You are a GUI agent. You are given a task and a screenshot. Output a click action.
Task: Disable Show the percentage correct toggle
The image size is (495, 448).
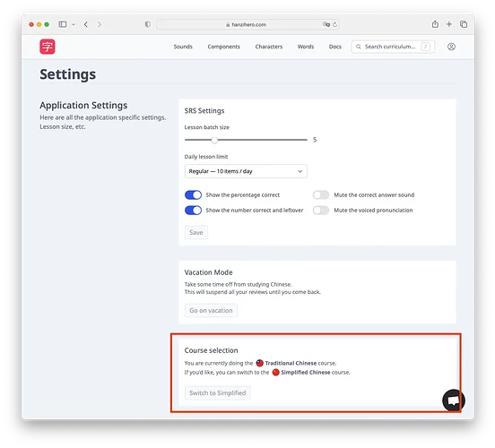[193, 195]
